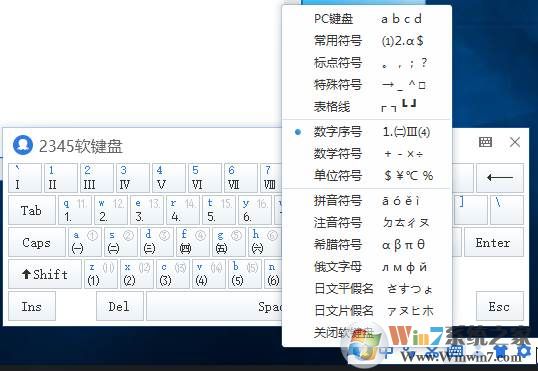Select the 数字序号 radio entry
Screen dimensions: 538x371
366,132
